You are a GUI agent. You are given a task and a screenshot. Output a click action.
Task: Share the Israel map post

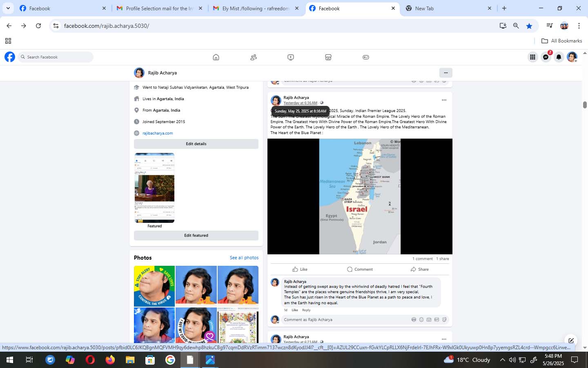click(x=419, y=269)
